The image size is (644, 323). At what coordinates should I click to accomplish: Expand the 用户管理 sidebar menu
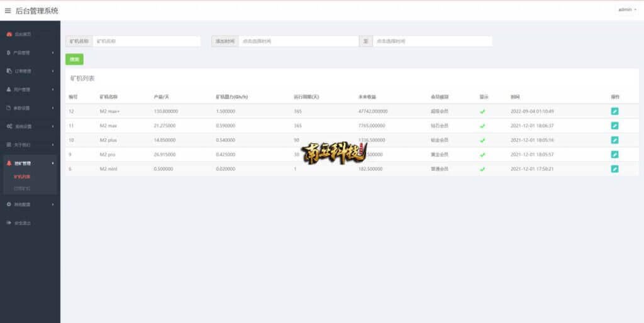[x=30, y=89]
